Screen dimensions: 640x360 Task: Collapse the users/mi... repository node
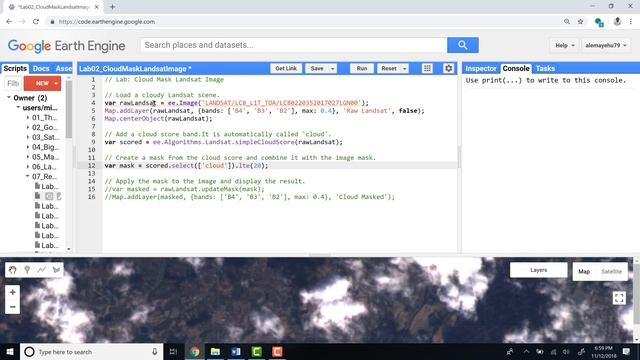point(18,107)
